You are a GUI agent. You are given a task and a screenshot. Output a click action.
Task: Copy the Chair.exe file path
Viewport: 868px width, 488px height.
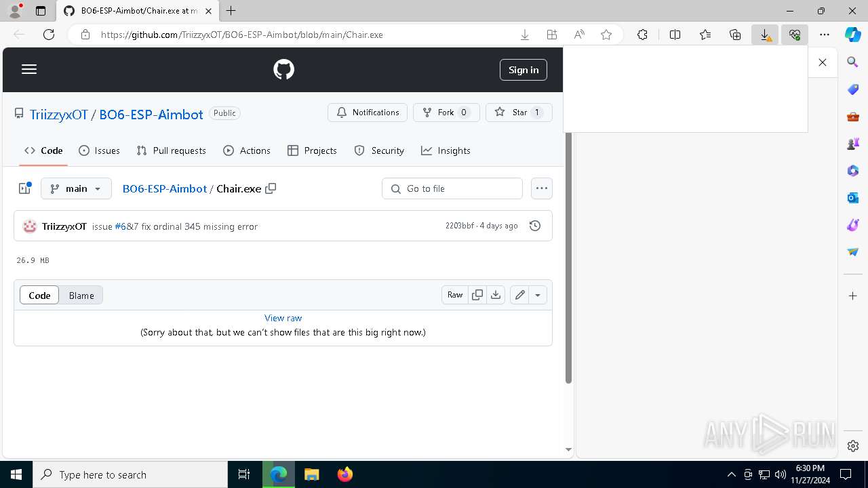[x=271, y=188]
